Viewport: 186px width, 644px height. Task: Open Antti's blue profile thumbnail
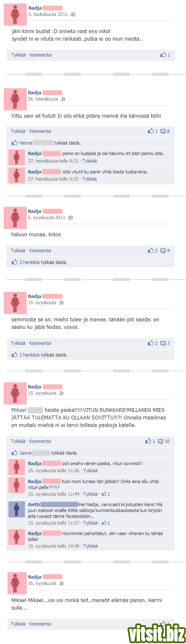click(x=16, y=509)
